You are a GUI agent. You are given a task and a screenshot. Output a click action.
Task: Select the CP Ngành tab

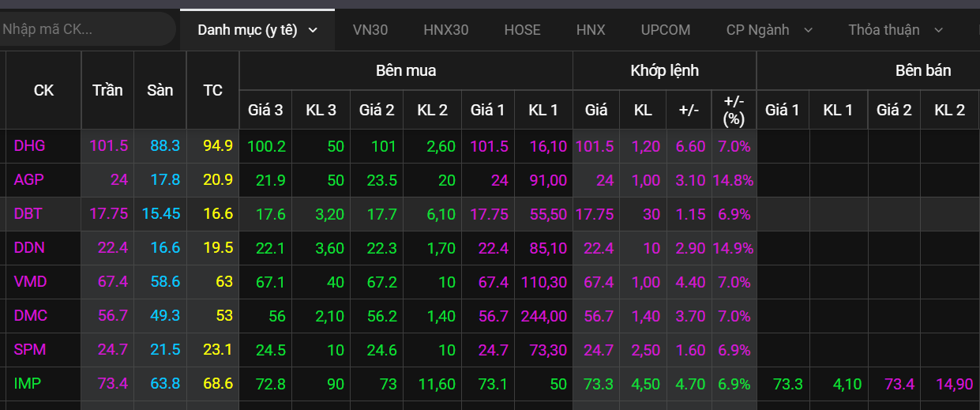pyautogui.click(x=758, y=30)
